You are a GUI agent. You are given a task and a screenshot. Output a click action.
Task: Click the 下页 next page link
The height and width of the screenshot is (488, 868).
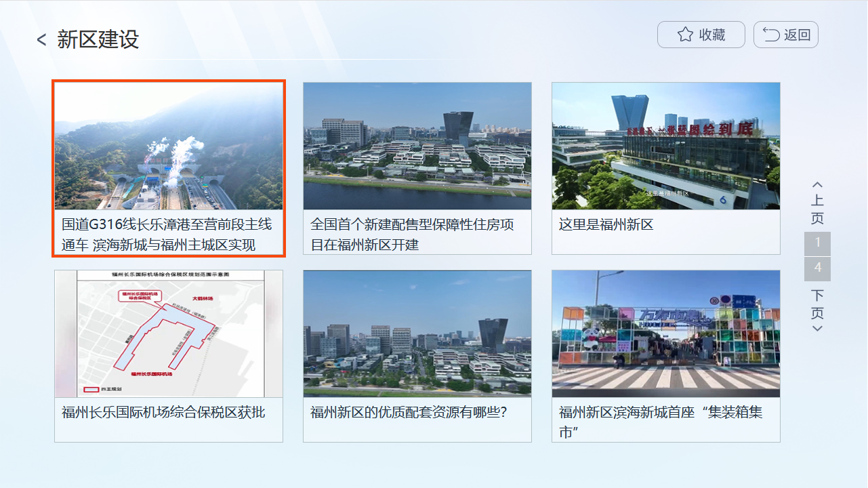pos(817,305)
